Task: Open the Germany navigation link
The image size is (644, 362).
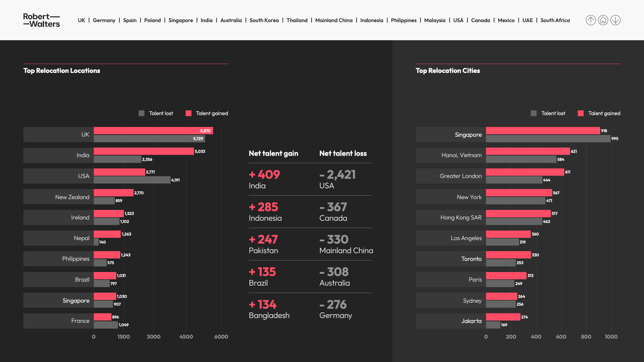Action: click(104, 20)
